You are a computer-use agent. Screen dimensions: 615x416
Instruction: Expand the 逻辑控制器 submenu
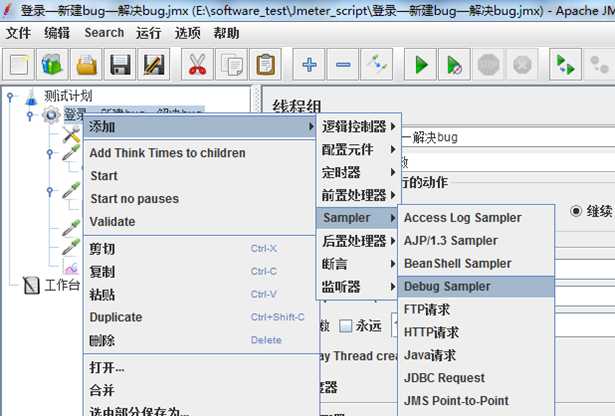[x=358, y=127]
